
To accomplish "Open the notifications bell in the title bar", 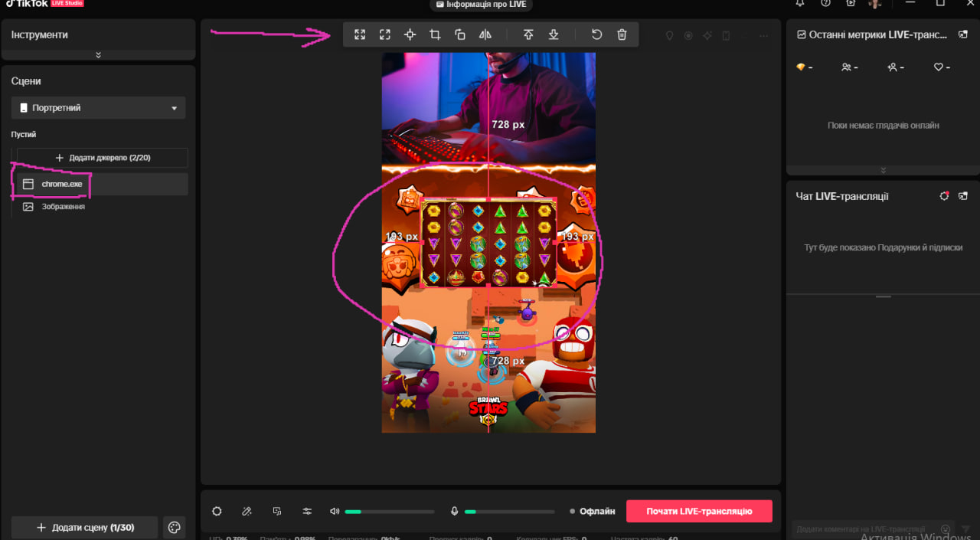I will click(x=800, y=3).
